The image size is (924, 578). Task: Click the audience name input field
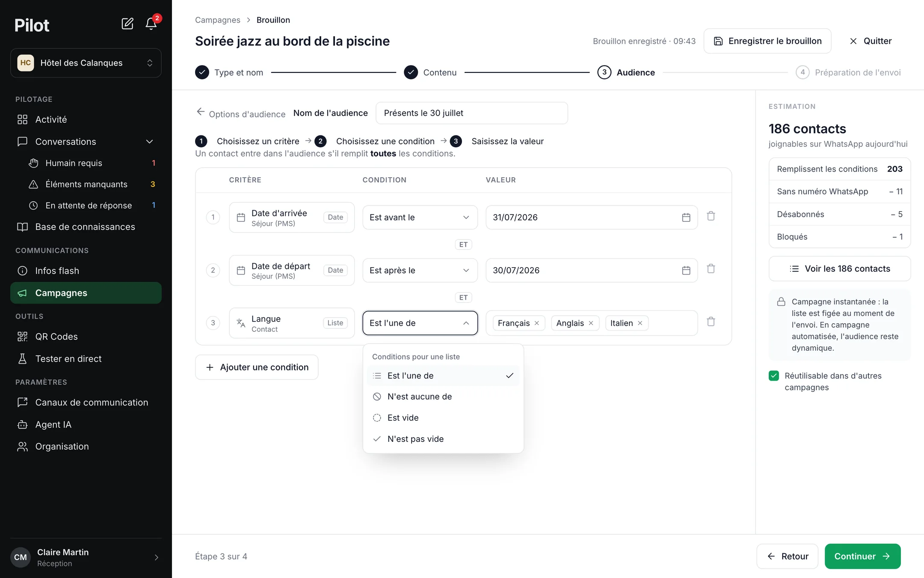(471, 113)
